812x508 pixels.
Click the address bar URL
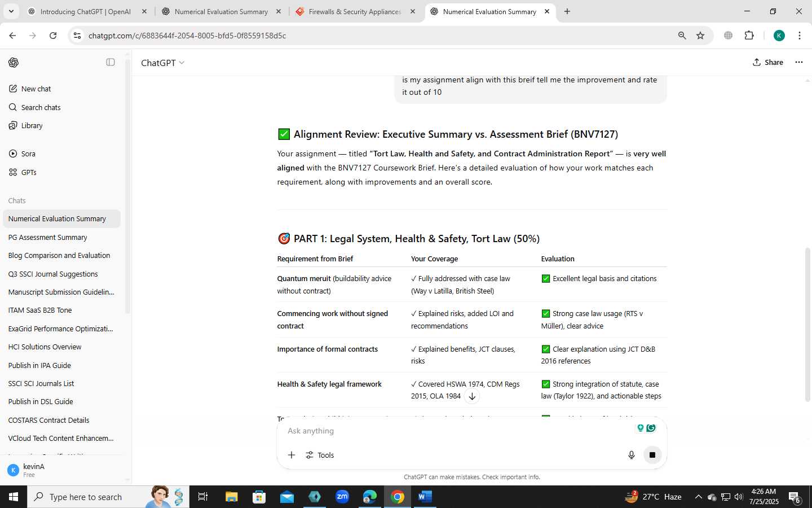click(187, 36)
